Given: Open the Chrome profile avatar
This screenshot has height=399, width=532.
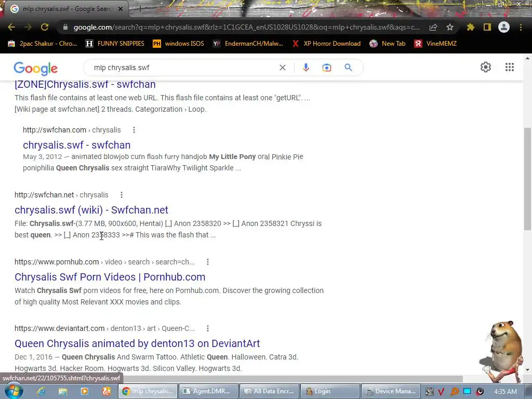Looking at the screenshot, I should coord(504,27).
